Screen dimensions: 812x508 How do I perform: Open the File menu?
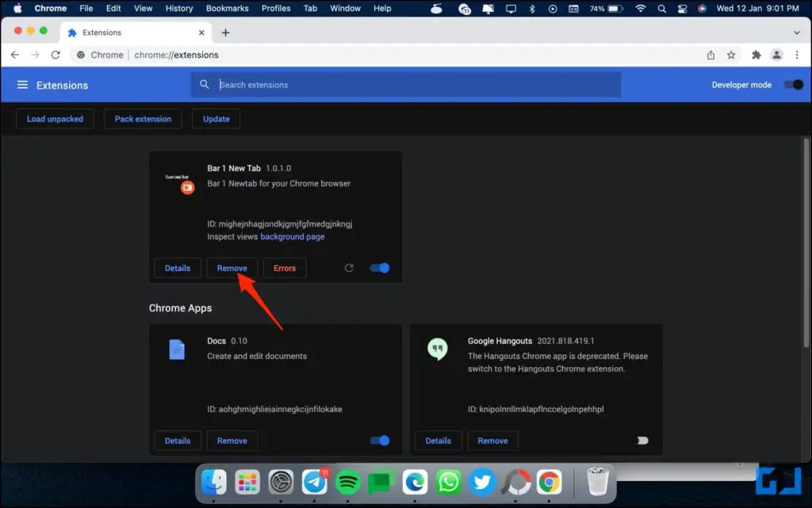coord(86,8)
